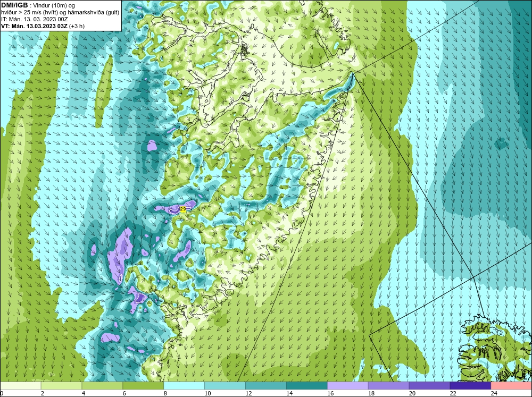Select the 16–18 m/s lavender swatch
Screen dimensions: 532x397
click(x=348, y=386)
